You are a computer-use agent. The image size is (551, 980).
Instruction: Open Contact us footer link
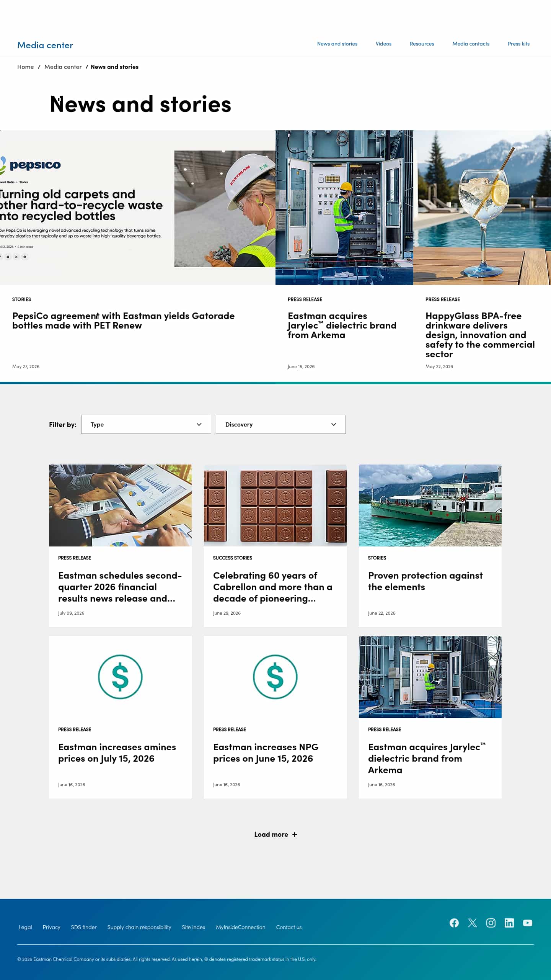pyautogui.click(x=289, y=927)
